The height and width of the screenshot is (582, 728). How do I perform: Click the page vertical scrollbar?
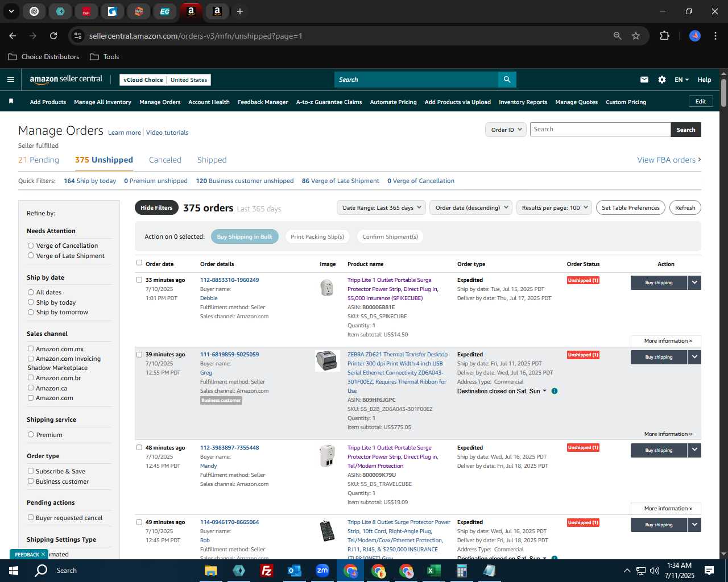click(x=723, y=93)
